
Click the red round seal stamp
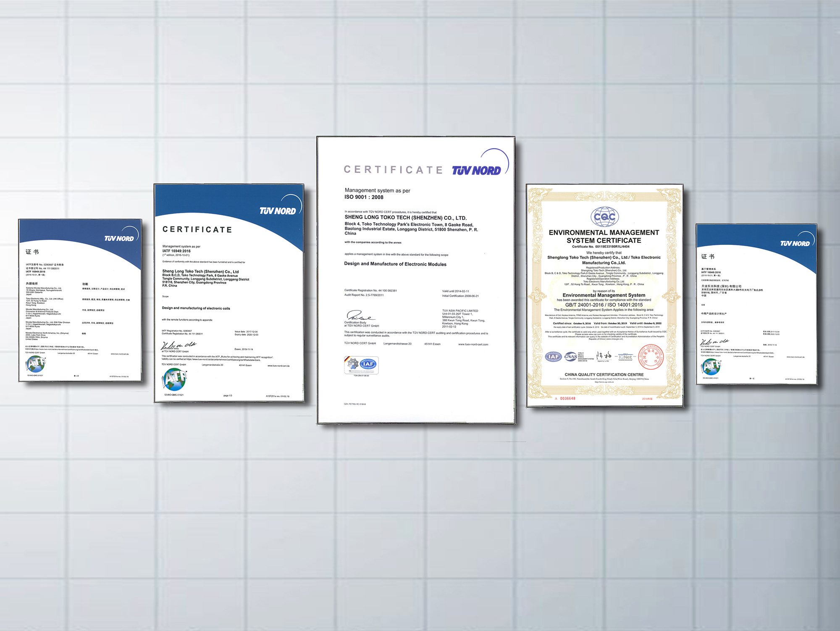tap(650, 356)
